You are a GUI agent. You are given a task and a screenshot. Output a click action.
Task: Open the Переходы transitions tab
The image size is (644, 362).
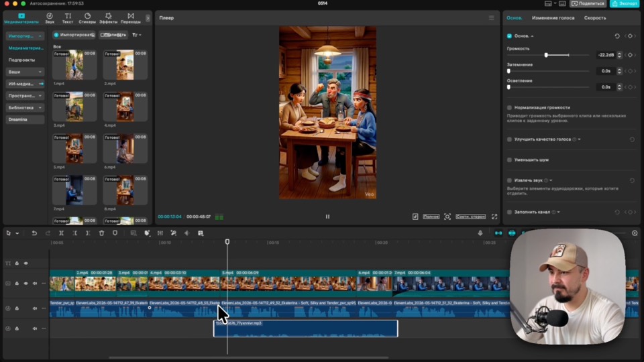click(131, 18)
